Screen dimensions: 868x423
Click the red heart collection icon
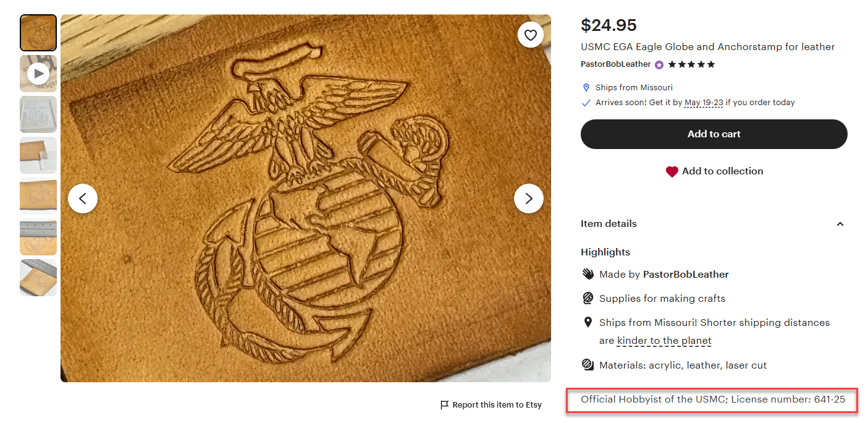pyautogui.click(x=672, y=172)
